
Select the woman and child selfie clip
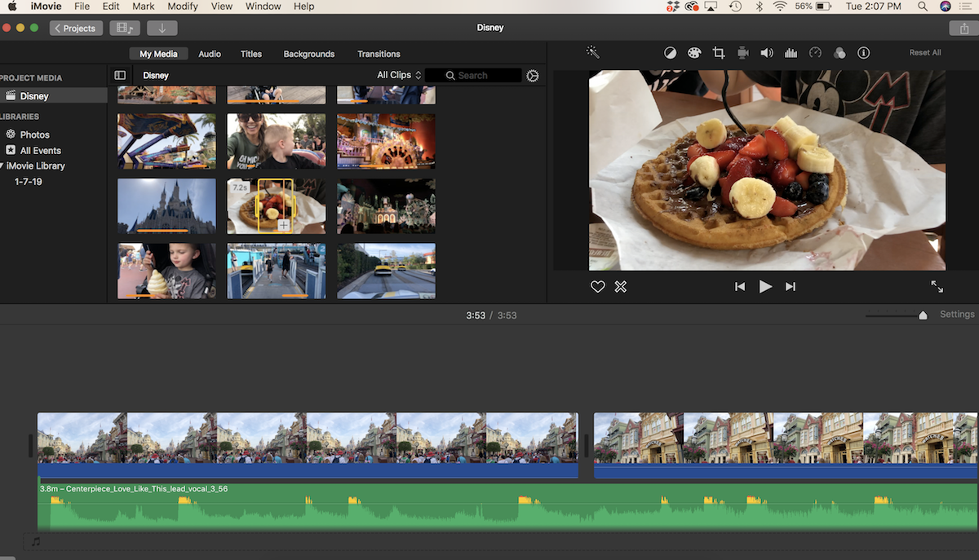[277, 141]
